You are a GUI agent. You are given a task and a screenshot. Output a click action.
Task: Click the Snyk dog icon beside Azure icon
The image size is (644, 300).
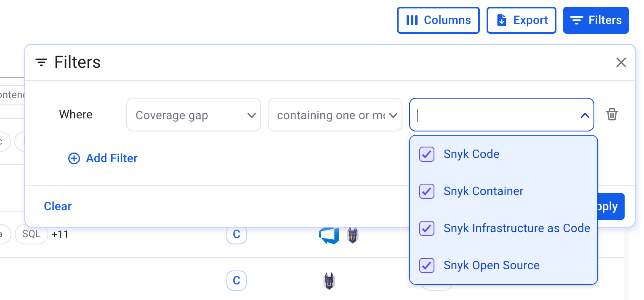[x=353, y=236]
